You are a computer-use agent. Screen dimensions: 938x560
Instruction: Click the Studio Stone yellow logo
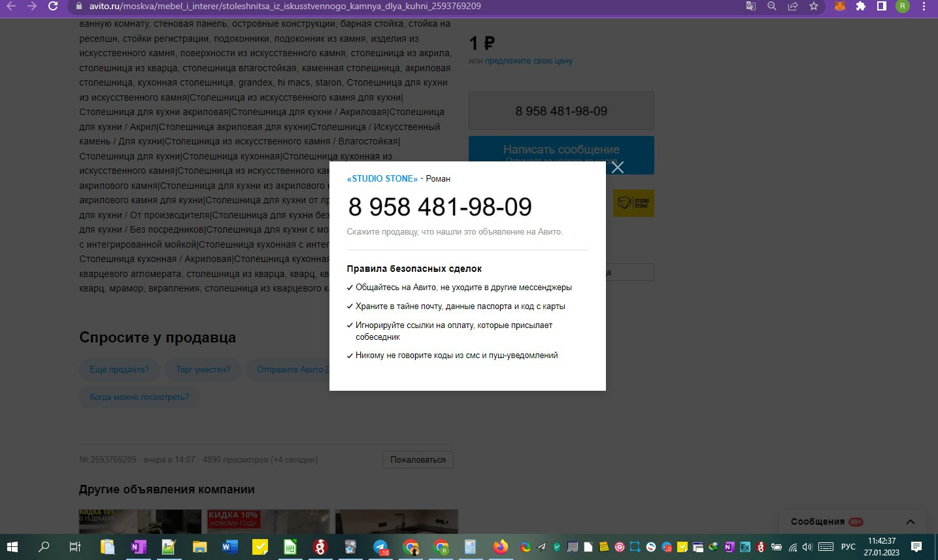coord(633,203)
